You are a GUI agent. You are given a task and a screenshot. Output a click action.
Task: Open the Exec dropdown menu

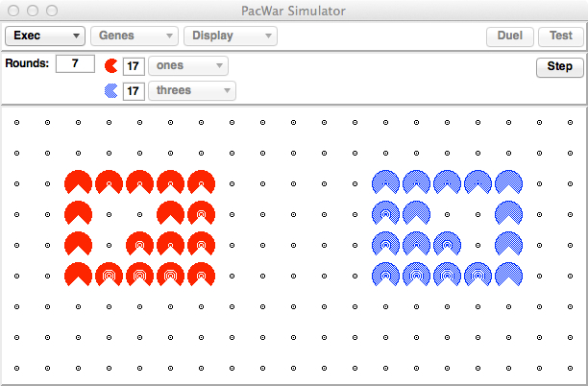(x=45, y=36)
